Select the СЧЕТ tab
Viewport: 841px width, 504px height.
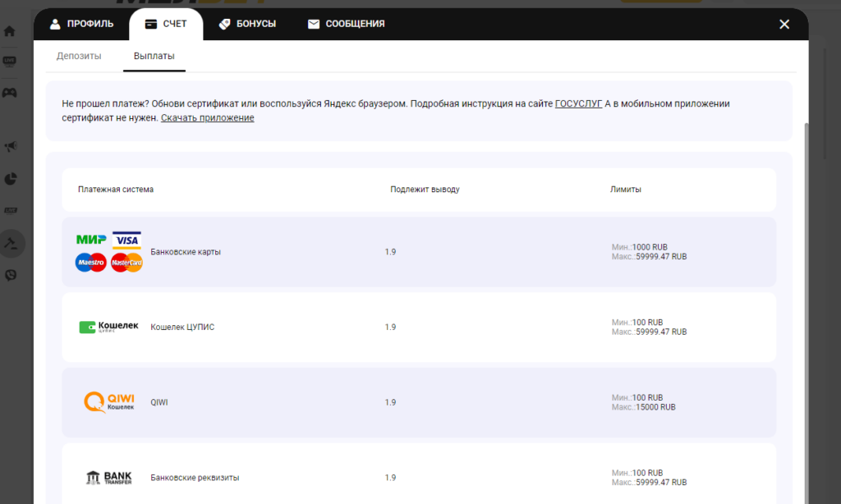click(x=166, y=24)
